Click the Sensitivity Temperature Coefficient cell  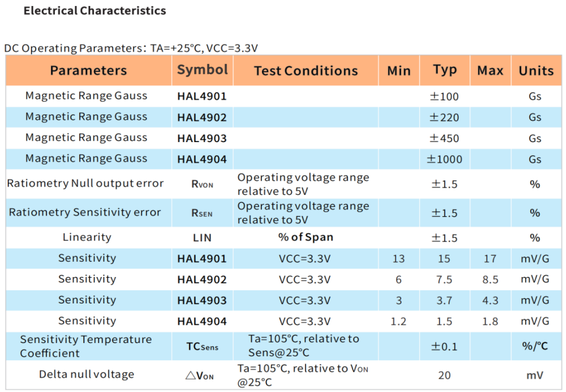86,346
